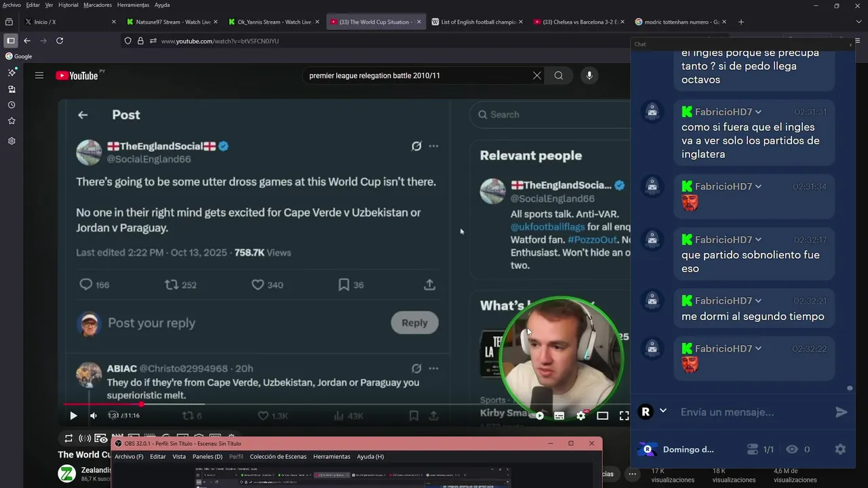Image resolution: width=868 pixels, height=488 pixels.
Task: Open the Paneles (D) menu in OBS
Action: tap(208, 457)
